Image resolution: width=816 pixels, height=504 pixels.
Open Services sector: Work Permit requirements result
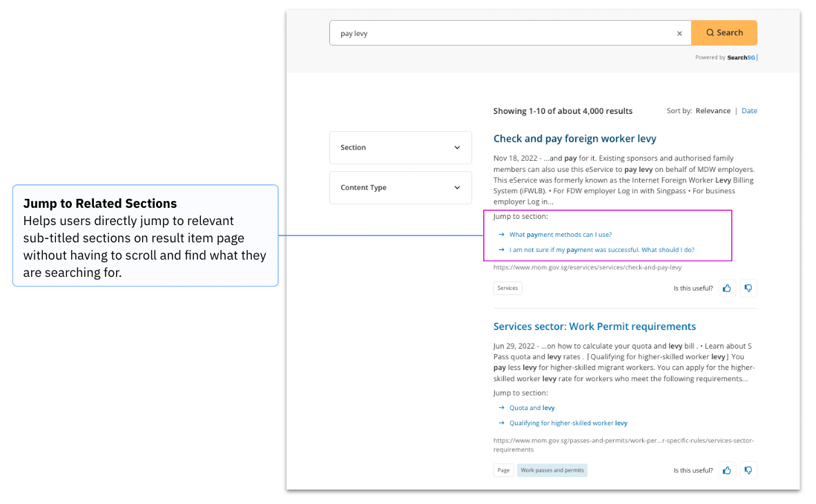tap(594, 326)
